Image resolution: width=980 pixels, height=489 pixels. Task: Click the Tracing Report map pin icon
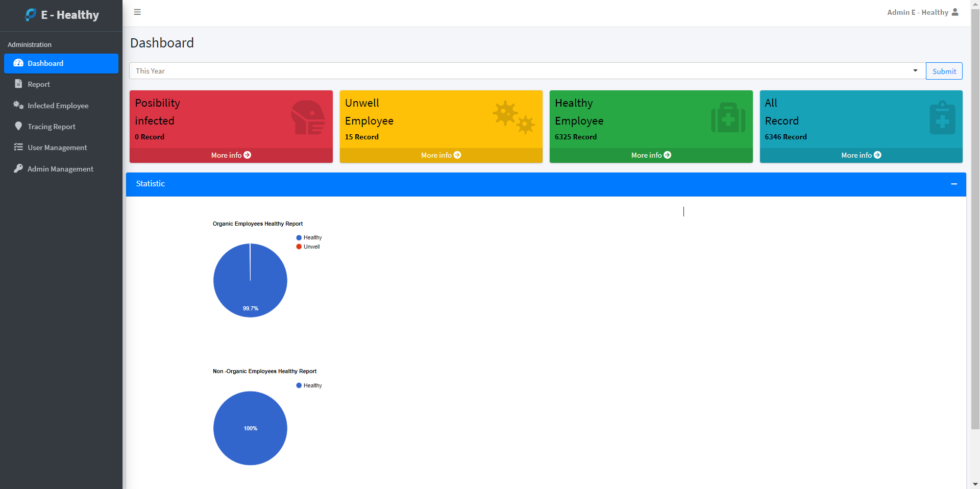pos(18,126)
